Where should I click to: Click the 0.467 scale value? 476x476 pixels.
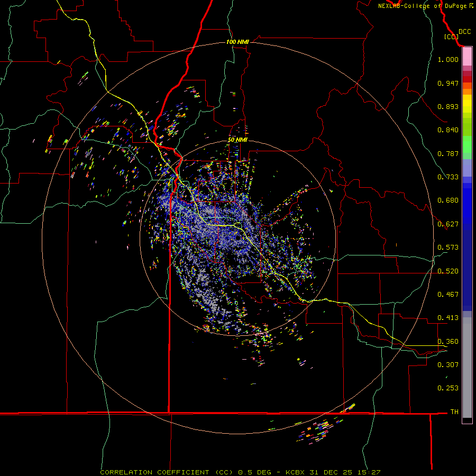pos(448,295)
